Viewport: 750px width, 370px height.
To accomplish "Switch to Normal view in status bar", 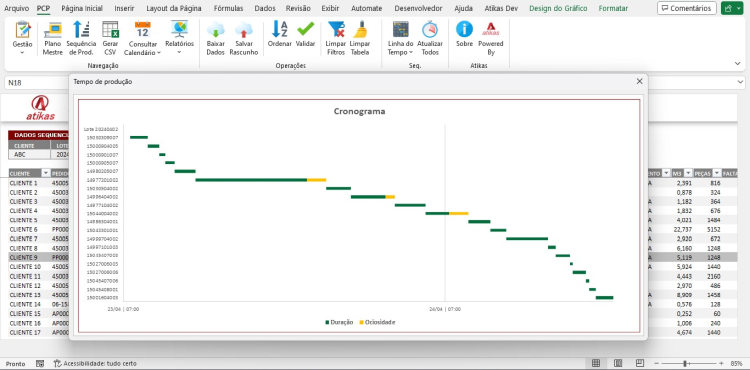I will [596, 363].
